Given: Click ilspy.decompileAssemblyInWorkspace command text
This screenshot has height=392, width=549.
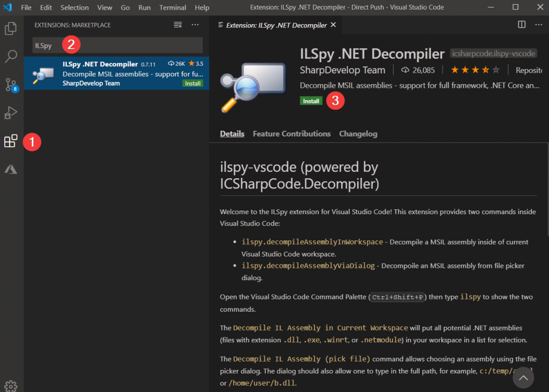Looking at the screenshot, I should point(313,242).
